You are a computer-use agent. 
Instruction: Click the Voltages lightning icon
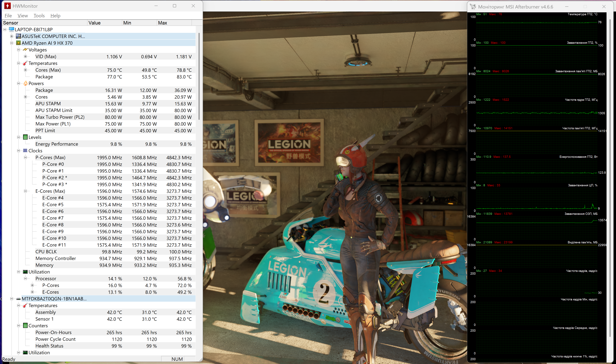[25, 50]
